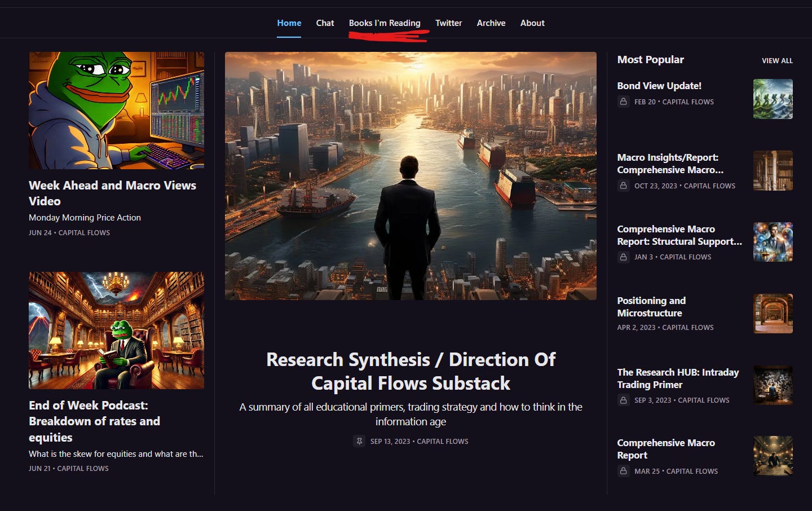Open Comprehensive Macro Report from MAR 25
Screen dimensions: 812x511
coord(666,449)
